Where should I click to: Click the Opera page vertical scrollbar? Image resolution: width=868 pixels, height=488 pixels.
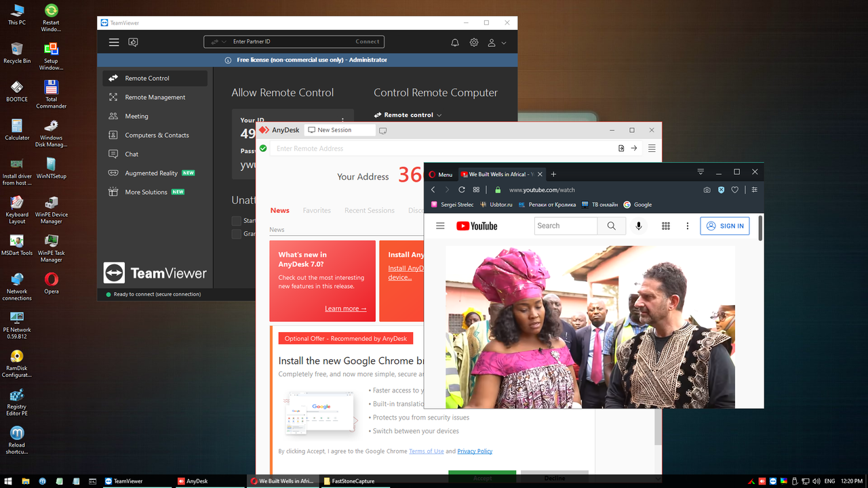[x=760, y=227]
